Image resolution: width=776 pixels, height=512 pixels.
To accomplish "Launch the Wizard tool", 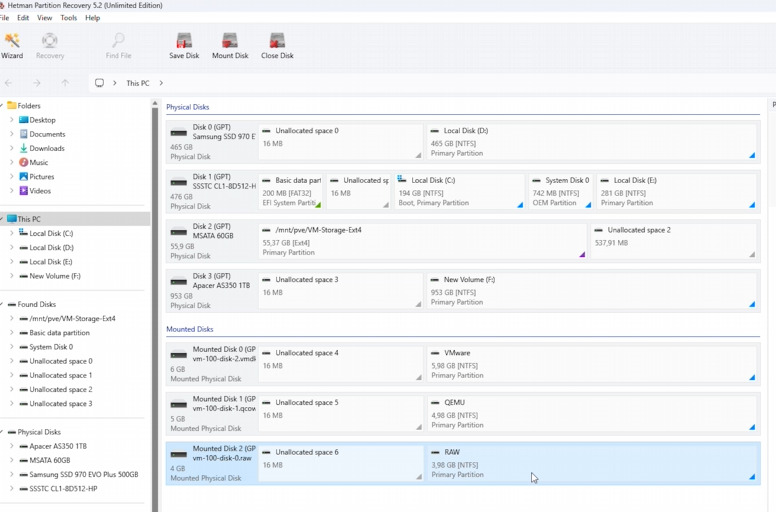I will point(12,46).
